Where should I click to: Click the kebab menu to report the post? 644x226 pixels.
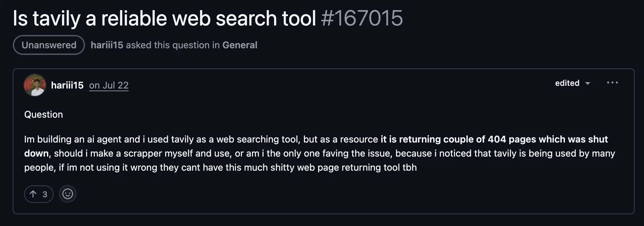point(613,83)
